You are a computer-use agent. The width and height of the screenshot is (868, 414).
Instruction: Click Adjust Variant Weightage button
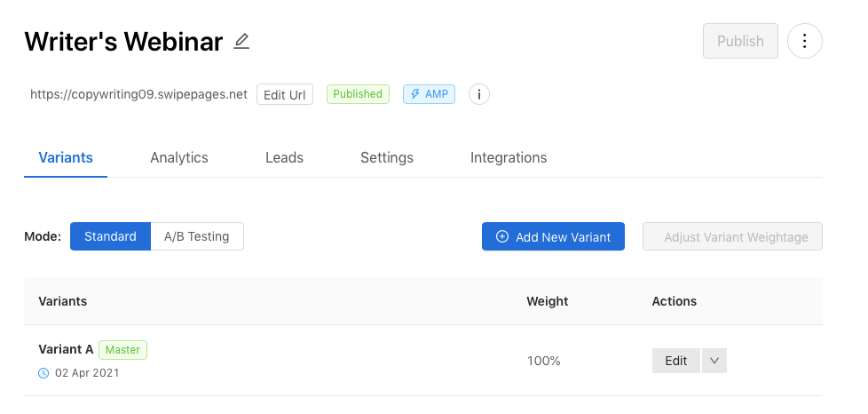pyautogui.click(x=732, y=236)
